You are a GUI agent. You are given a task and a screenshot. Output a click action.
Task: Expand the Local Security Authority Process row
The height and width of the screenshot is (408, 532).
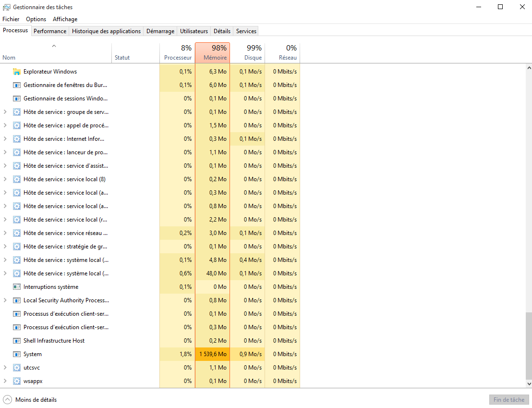[x=5, y=300]
